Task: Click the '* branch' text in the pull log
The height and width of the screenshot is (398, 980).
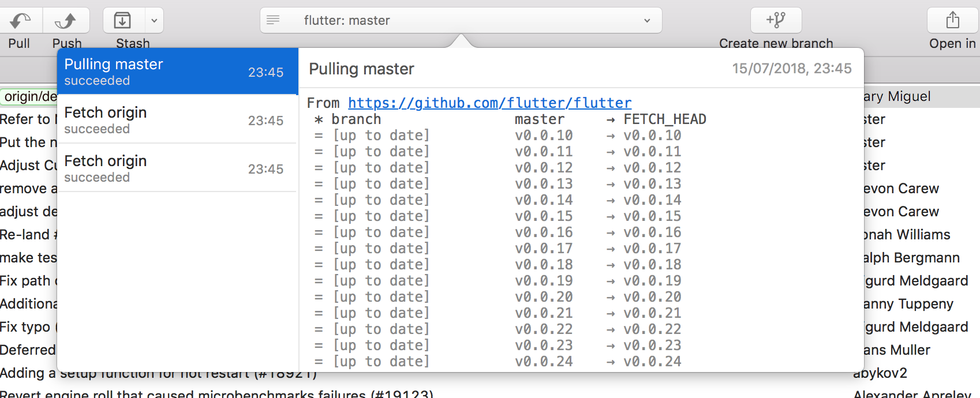Action: 348,119
